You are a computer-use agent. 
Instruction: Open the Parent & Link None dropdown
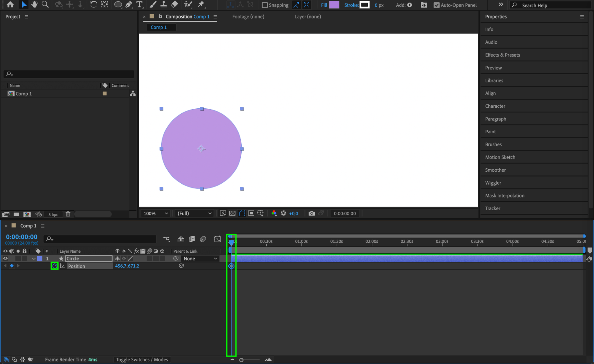pyautogui.click(x=200, y=259)
